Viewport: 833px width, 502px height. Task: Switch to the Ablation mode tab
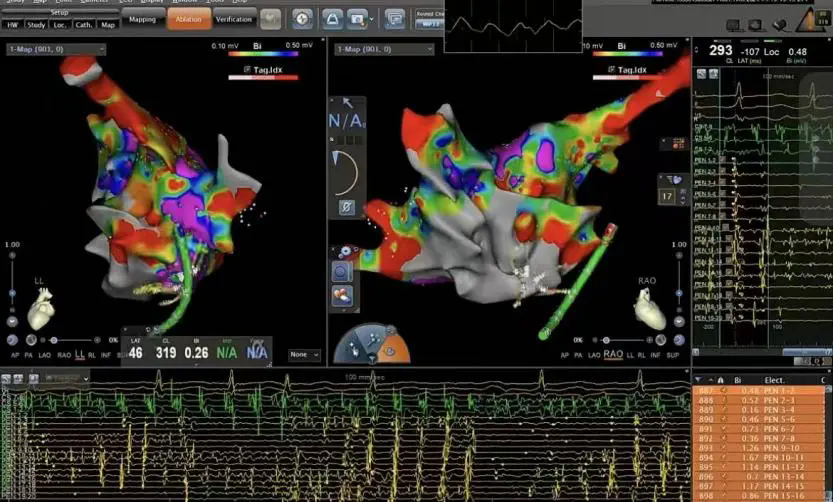pos(188,19)
